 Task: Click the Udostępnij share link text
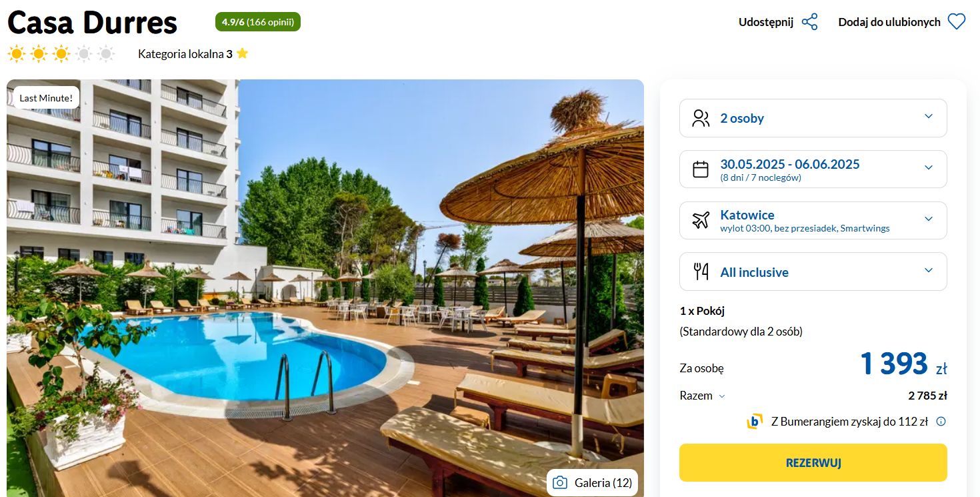click(x=766, y=22)
